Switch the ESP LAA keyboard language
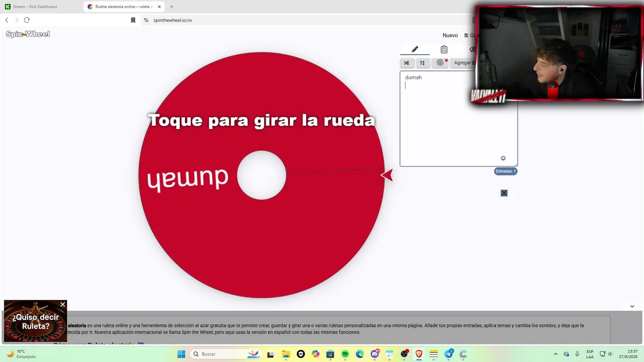Screen dimensions: 644x362 [590, 354]
